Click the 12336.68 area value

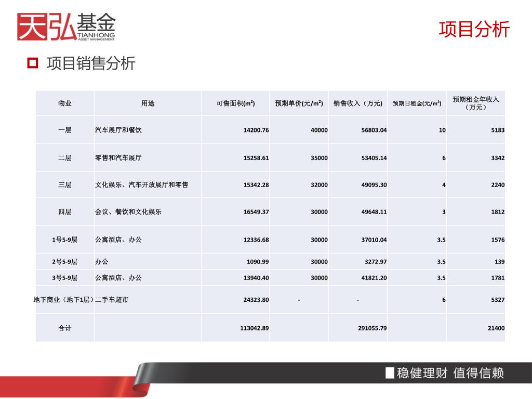(x=256, y=240)
